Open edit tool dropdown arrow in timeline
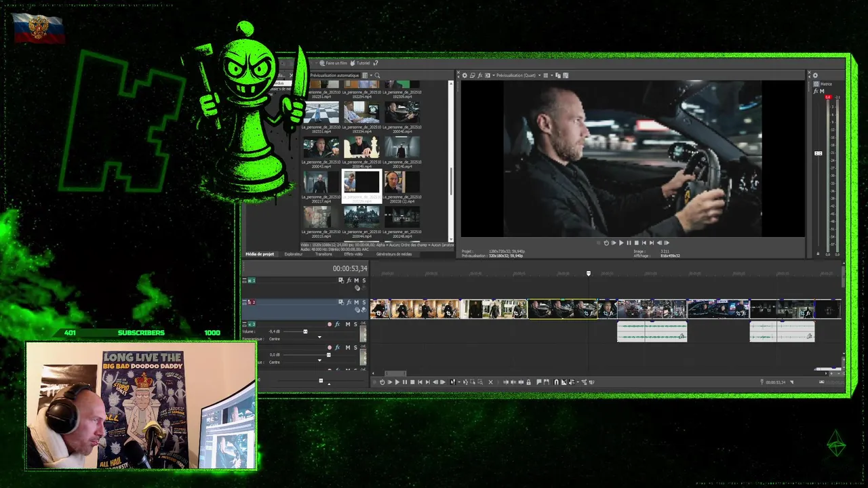868x488 pixels. (459, 382)
